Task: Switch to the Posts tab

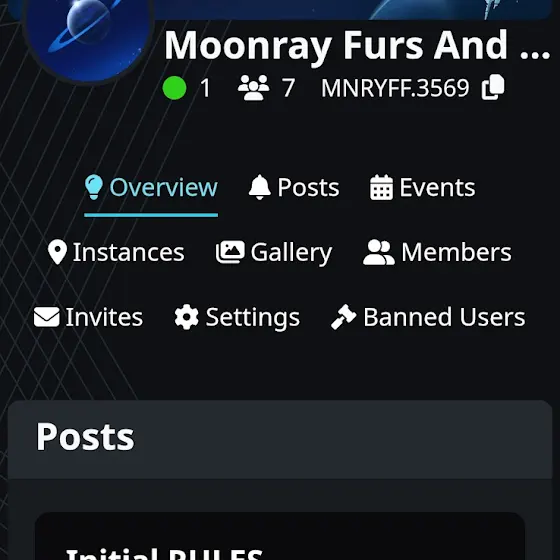Action: [x=294, y=187]
